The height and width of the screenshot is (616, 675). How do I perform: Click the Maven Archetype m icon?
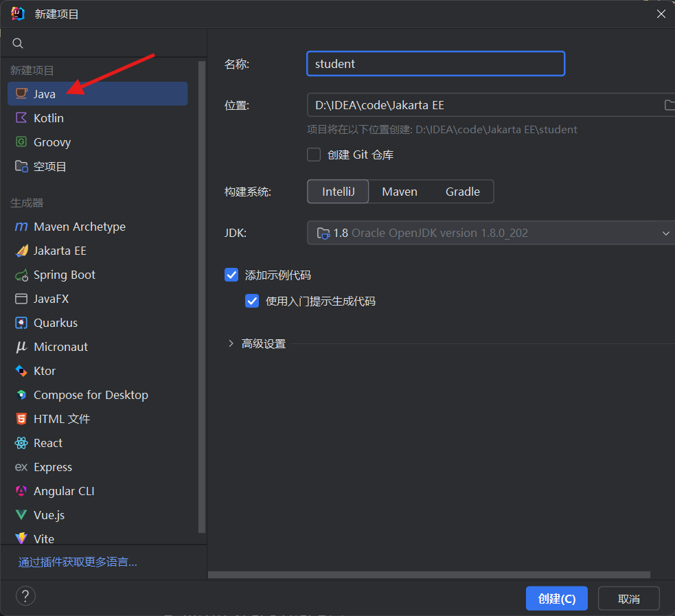pyautogui.click(x=21, y=227)
